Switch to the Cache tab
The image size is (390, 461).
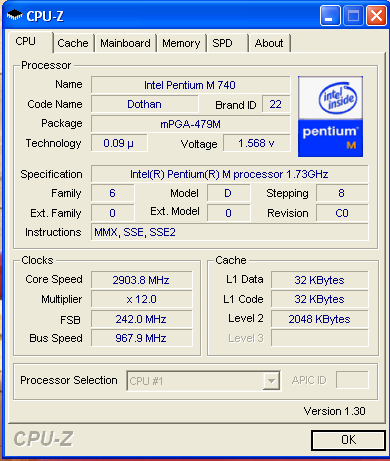click(x=73, y=43)
